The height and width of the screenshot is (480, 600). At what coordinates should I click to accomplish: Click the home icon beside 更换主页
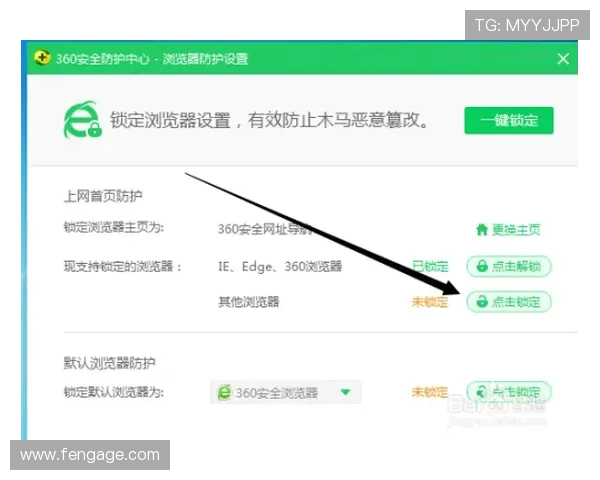pyautogui.click(x=482, y=230)
